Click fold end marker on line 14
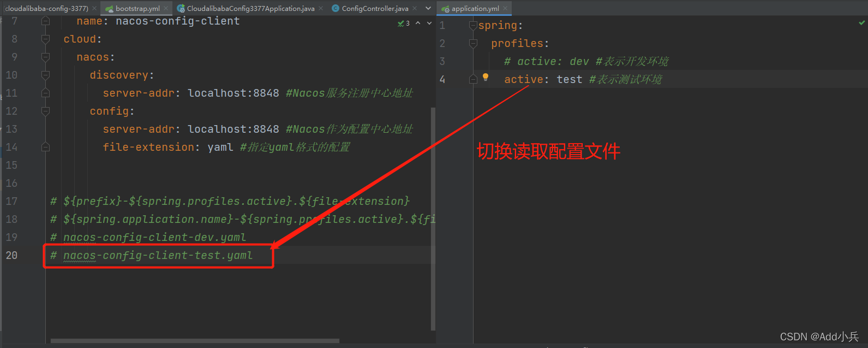Screen dimensions: 868x348 [x=46, y=147]
